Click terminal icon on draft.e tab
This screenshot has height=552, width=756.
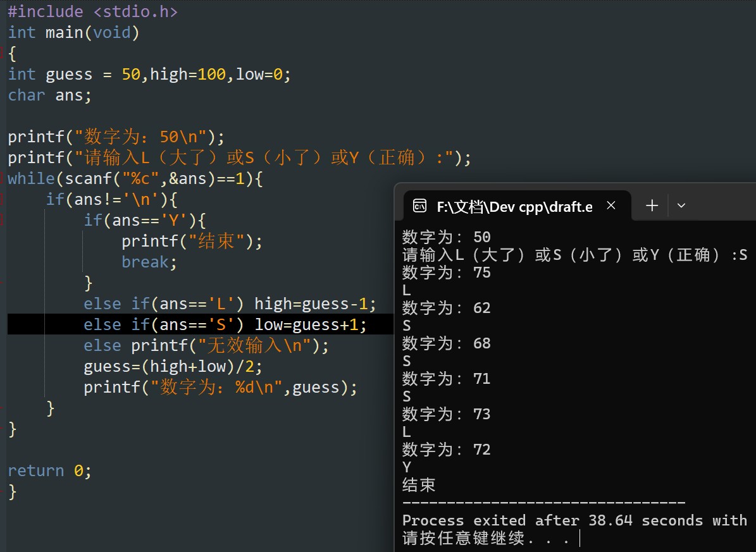[x=419, y=206]
